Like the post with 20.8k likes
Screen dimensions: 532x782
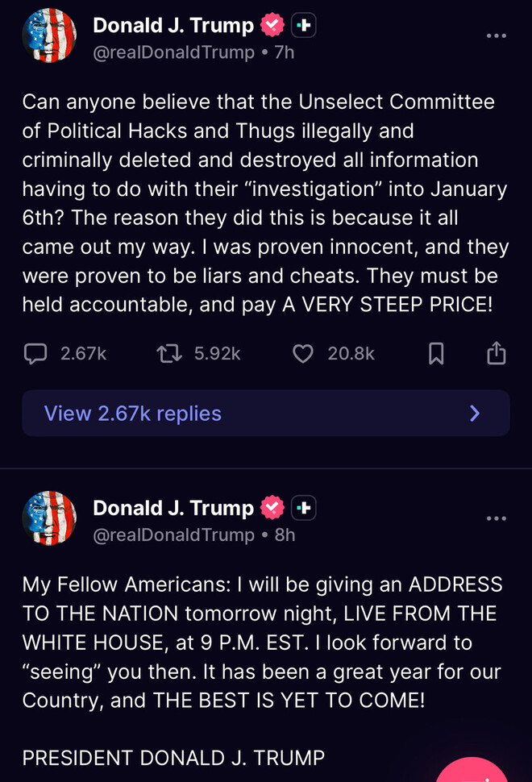click(302, 353)
